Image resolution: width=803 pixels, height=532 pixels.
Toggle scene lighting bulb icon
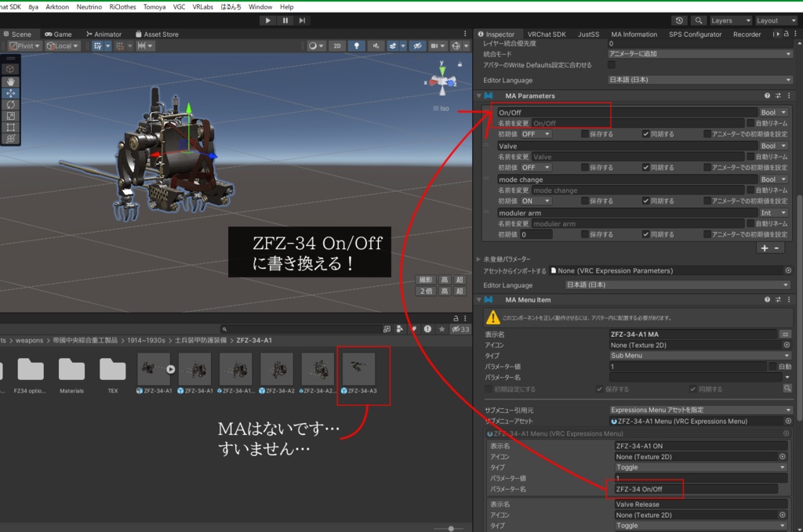tap(357, 45)
